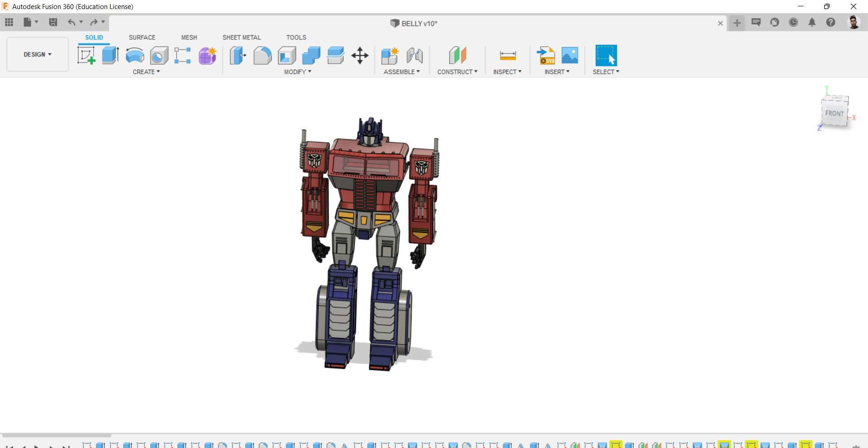
Task: Click the Save button in the toolbar
Action: point(53,22)
